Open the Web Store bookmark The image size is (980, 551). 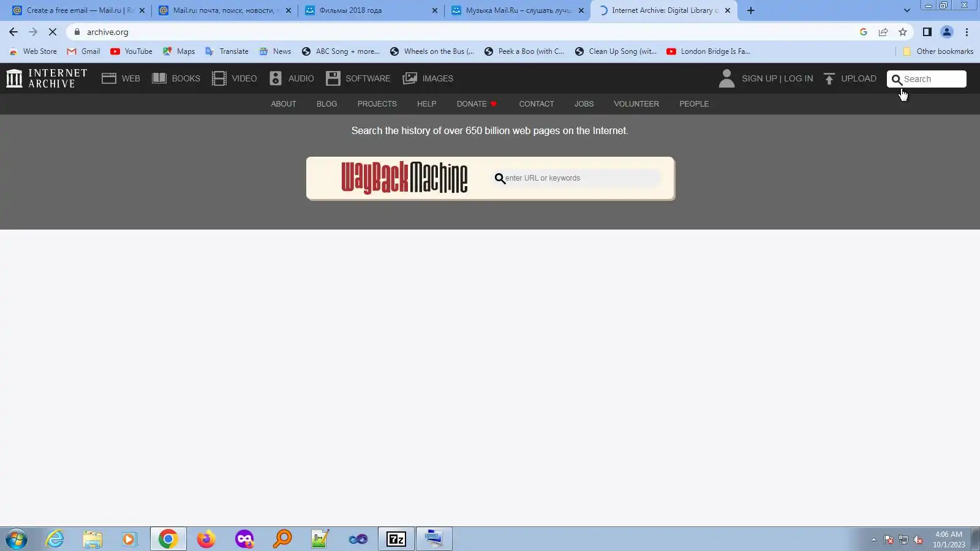point(33,51)
